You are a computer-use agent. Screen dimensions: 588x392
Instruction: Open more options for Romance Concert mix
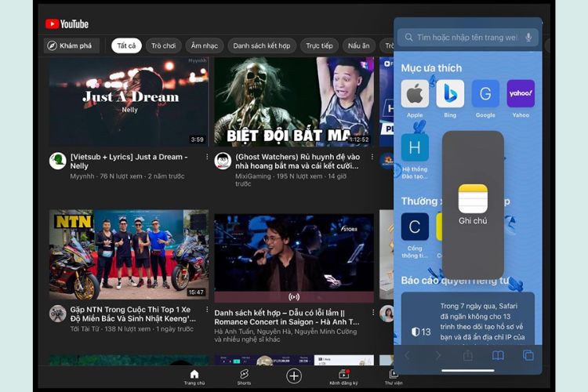(372, 312)
